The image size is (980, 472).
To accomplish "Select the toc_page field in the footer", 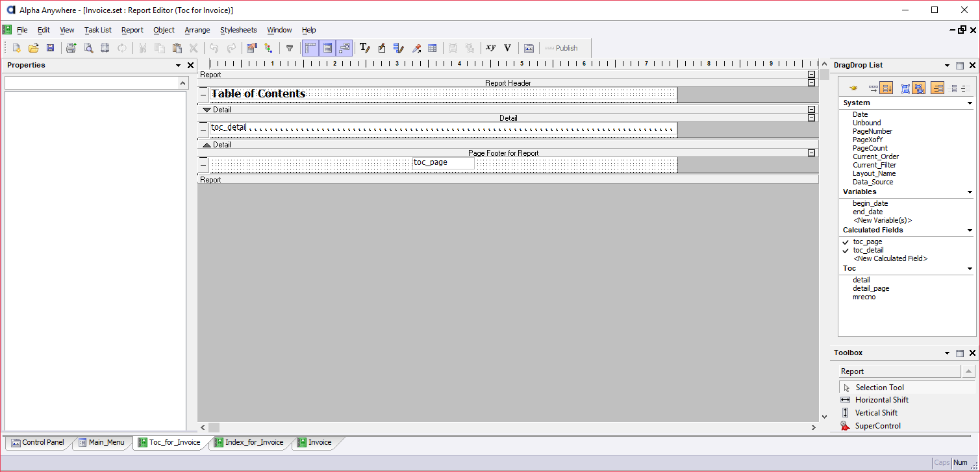I will pos(444,162).
